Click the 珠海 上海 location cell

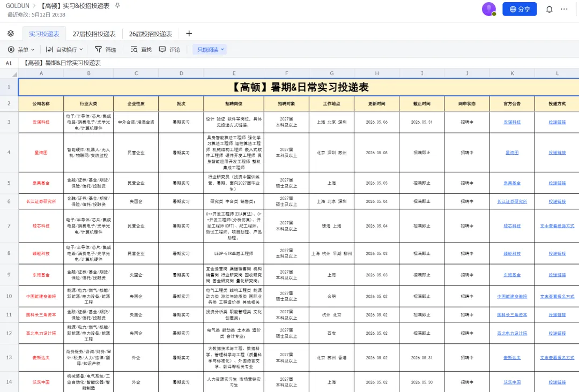[332, 226]
